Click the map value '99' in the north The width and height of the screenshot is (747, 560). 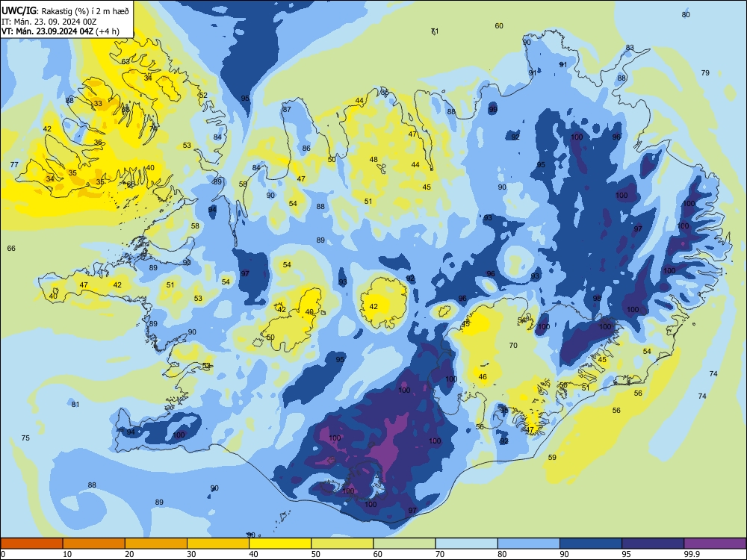point(493,109)
